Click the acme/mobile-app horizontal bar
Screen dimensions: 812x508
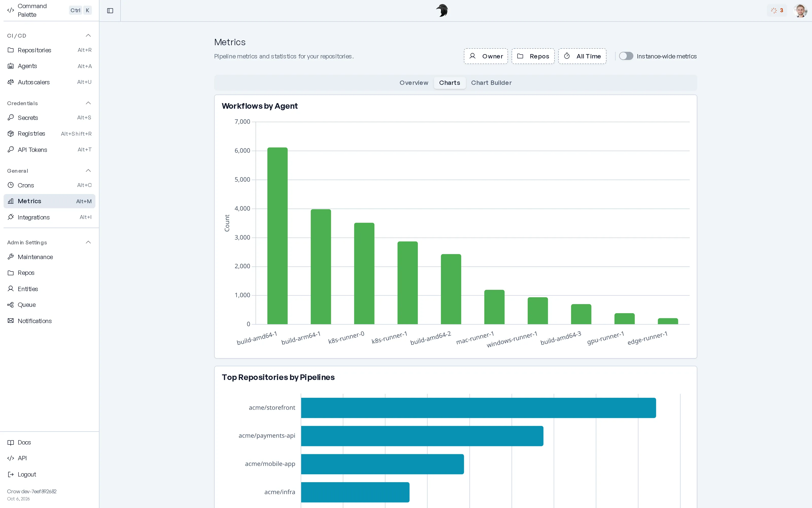382,464
